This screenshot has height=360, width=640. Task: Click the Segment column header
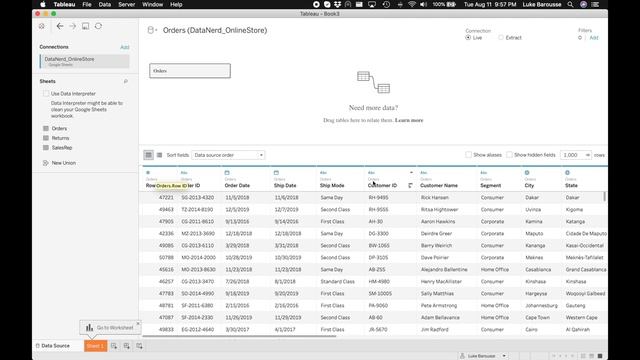(491, 185)
